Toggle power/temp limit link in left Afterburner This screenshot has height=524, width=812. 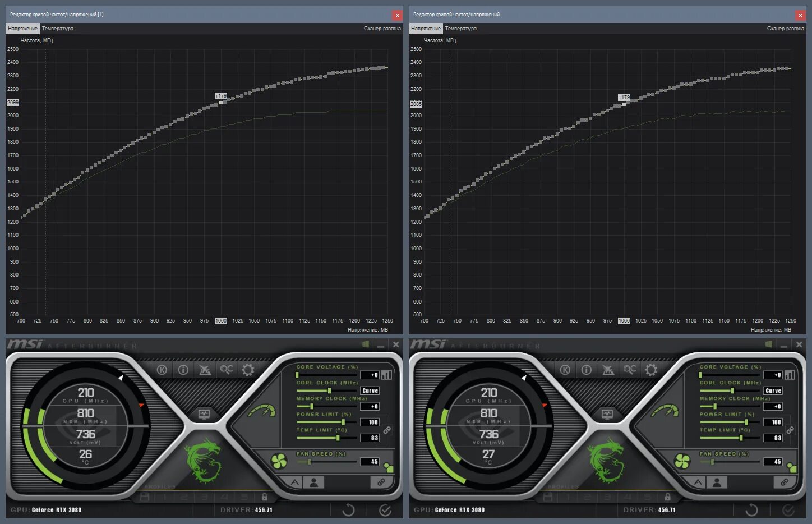(x=387, y=430)
